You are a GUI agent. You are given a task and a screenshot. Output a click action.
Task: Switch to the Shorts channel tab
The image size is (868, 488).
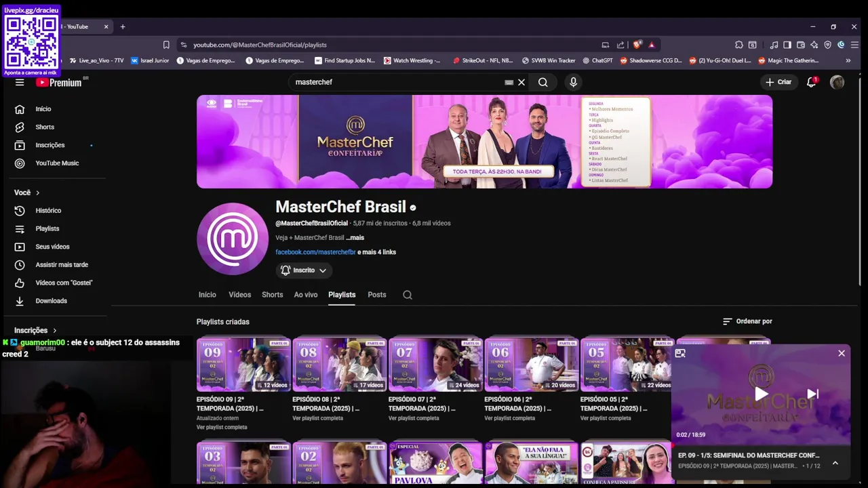272,295
